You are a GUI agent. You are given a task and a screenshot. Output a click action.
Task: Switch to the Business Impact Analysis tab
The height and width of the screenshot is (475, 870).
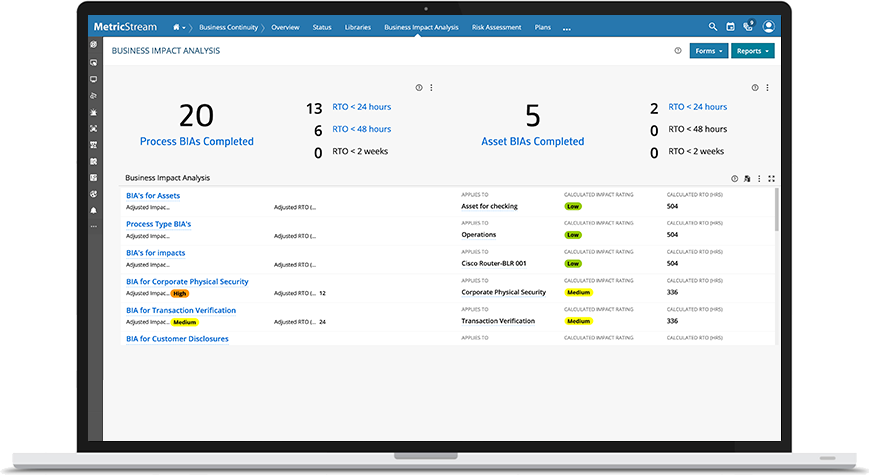pos(421,27)
